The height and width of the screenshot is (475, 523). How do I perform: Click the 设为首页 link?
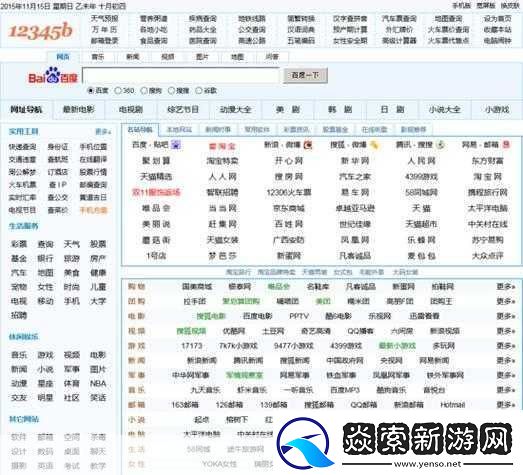point(497,19)
